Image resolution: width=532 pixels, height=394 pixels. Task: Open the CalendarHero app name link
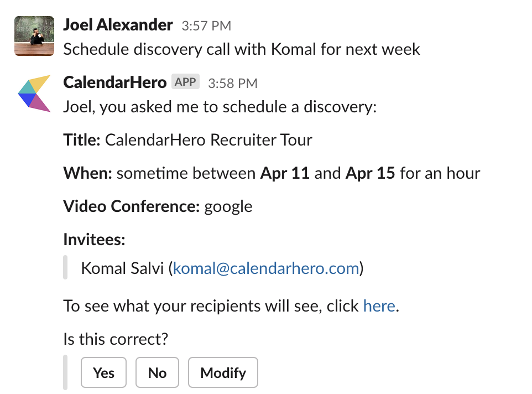click(115, 82)
